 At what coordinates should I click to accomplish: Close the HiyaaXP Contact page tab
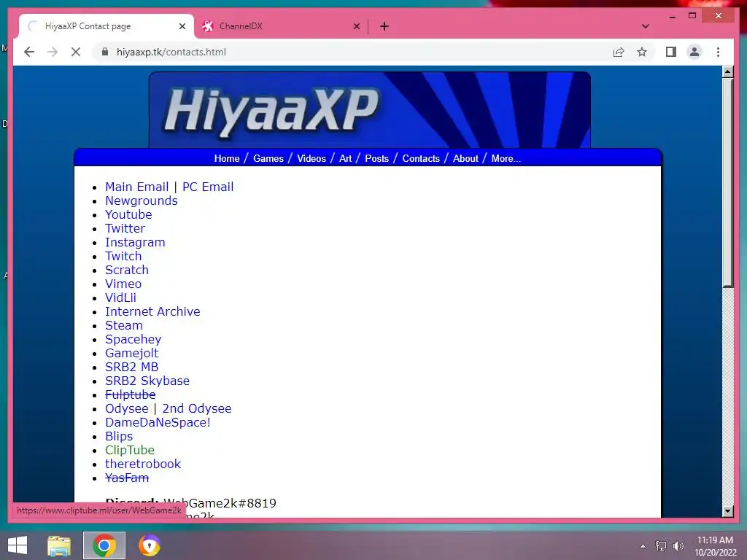pos(182,26)
